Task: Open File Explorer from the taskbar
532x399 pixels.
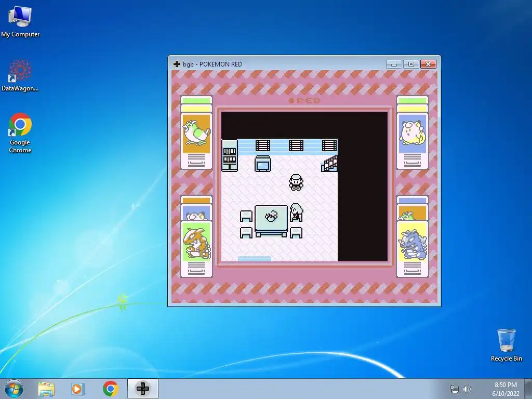Action: pos(46,389)
